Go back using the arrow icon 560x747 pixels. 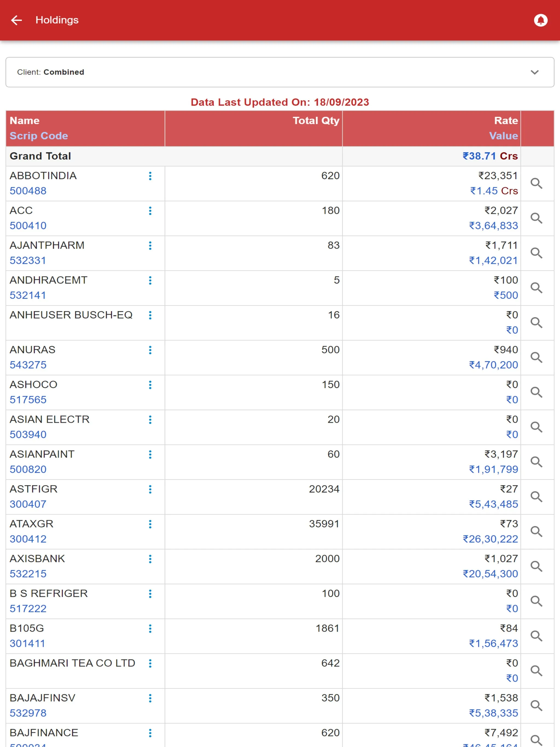[x=16, y=20]
